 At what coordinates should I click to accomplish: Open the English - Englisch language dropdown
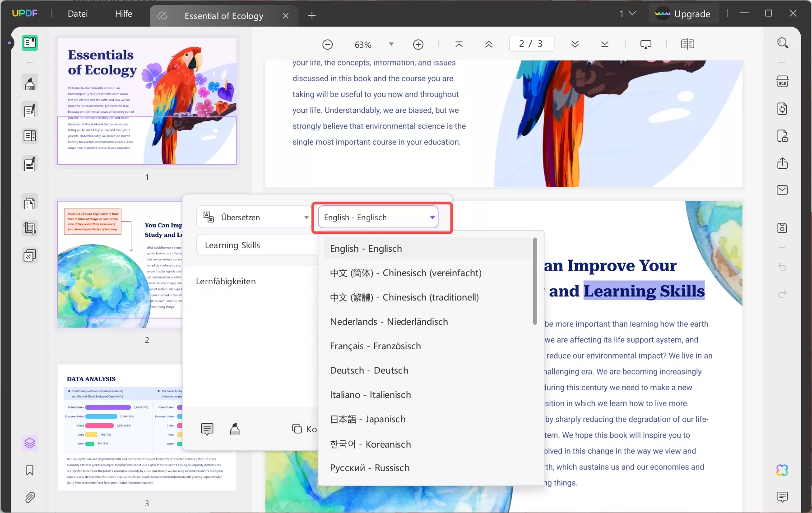(378, 217)
